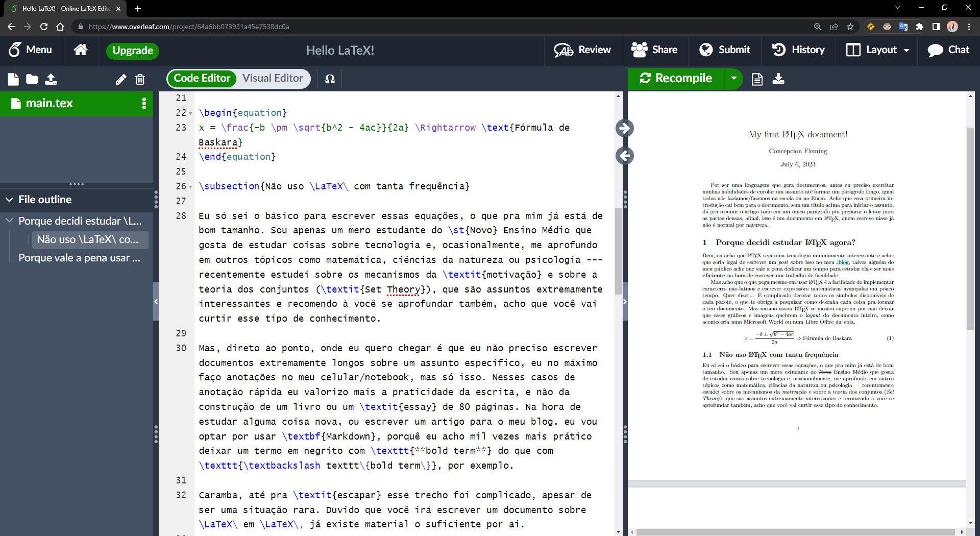The width and height of the screenshot is (980, 536).
Task: Switch to Visual Editor mode
Action: coord(273,79)
